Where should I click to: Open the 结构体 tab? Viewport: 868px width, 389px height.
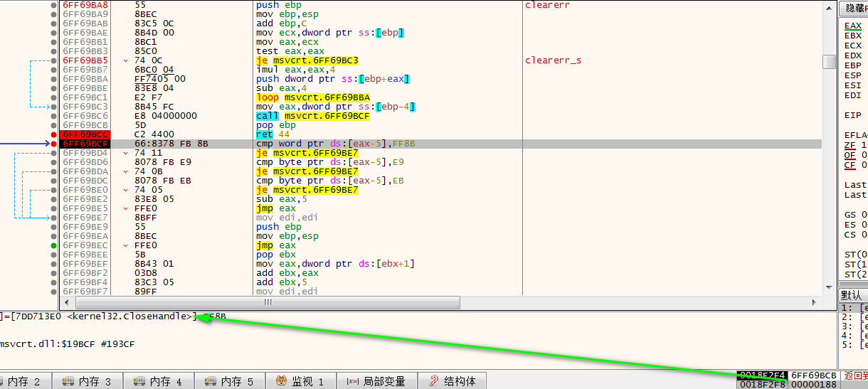coord(452,381)
